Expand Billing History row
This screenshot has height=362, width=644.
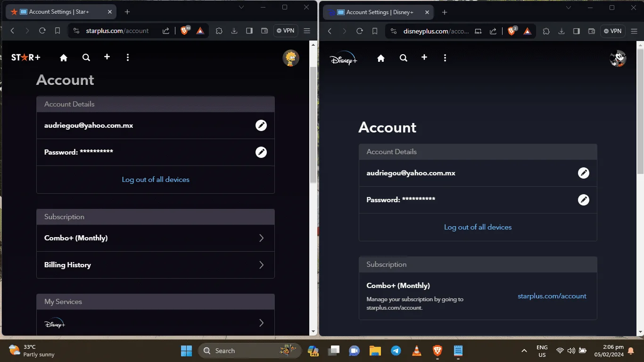click(x=156, y=265)
